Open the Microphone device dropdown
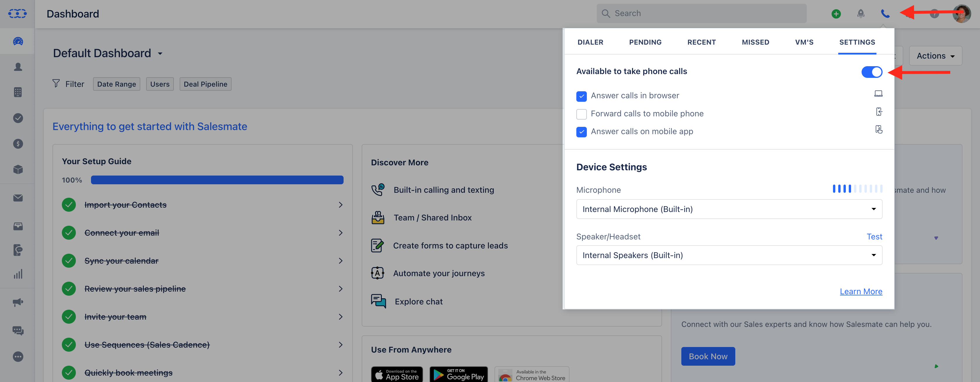 (729, 209)
